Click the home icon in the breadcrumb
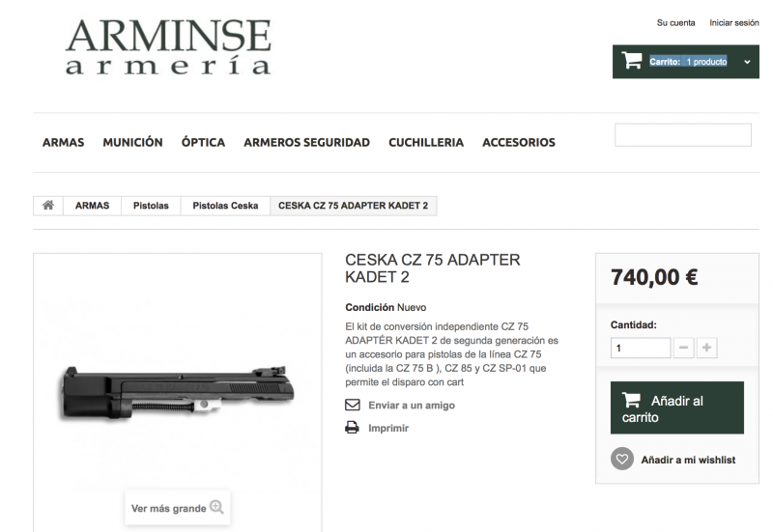 47,206
